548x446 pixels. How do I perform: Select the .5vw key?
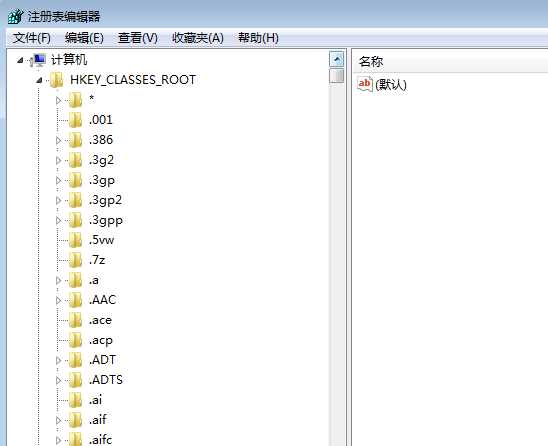click(101, 240)
